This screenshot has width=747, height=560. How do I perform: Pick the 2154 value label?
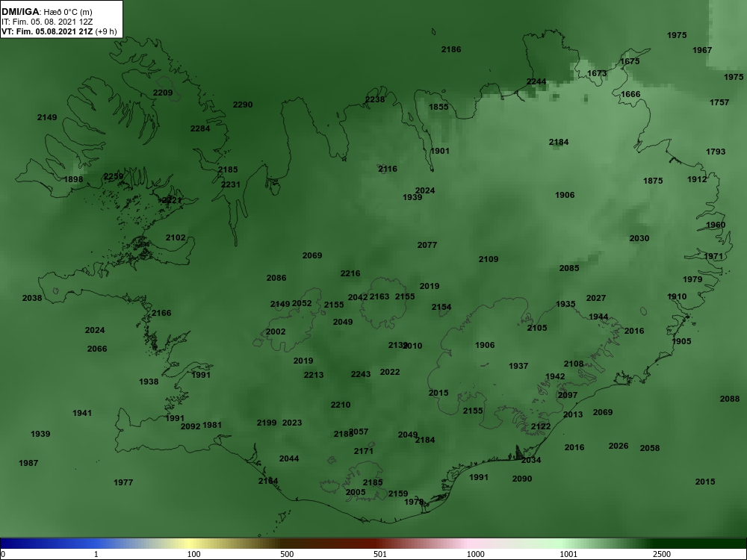pyautogui.click(x=441, y=307)
